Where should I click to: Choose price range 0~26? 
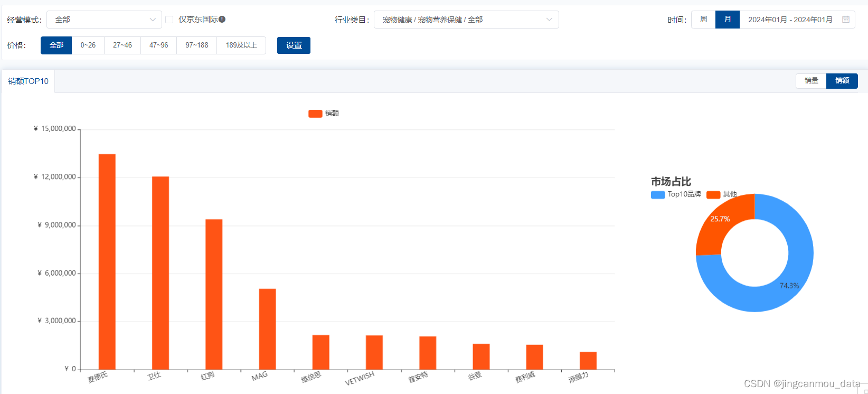pos(88,45)
